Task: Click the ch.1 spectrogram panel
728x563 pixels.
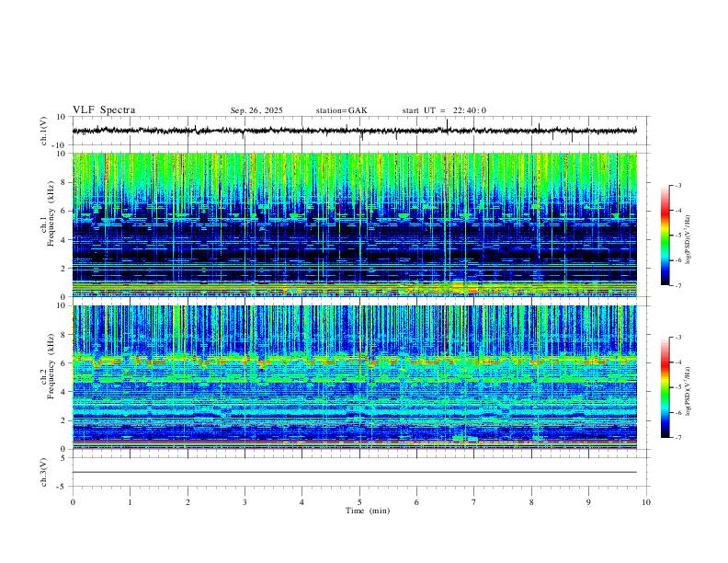Action: (355, 224)
